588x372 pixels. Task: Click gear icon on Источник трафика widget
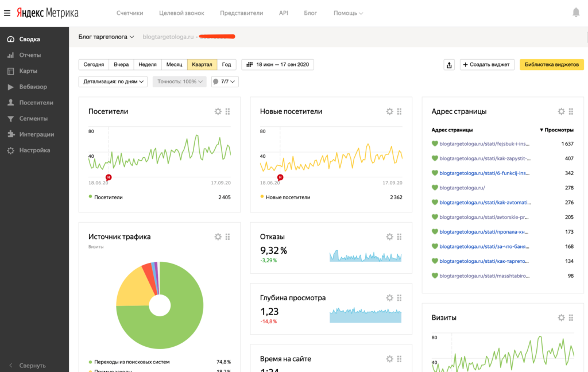point(218,237)
